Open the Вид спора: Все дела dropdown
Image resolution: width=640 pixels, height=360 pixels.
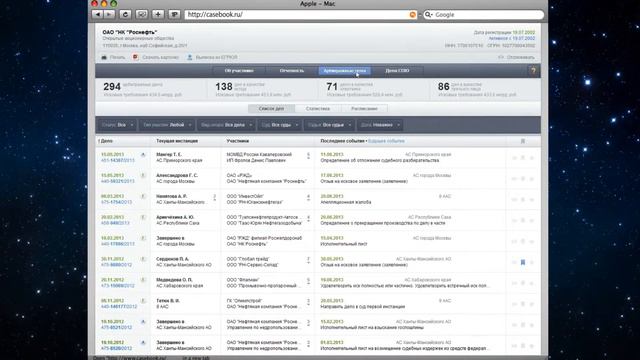226,125
